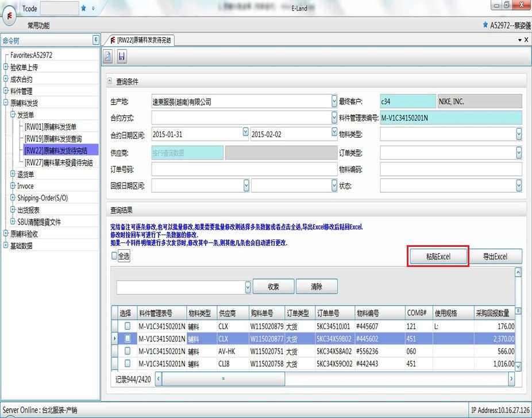Click the 订单号码 input field
532x418 pixels.
(244, 169)
